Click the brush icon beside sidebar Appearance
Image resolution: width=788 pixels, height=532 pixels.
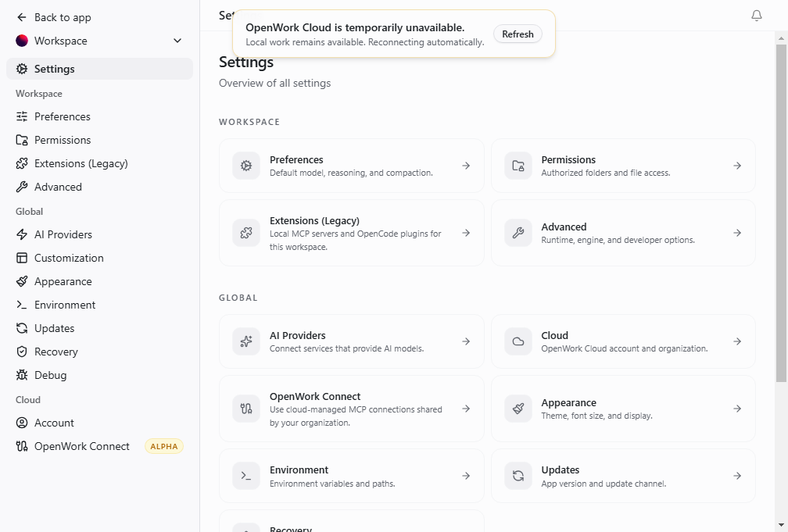(22, 281)
